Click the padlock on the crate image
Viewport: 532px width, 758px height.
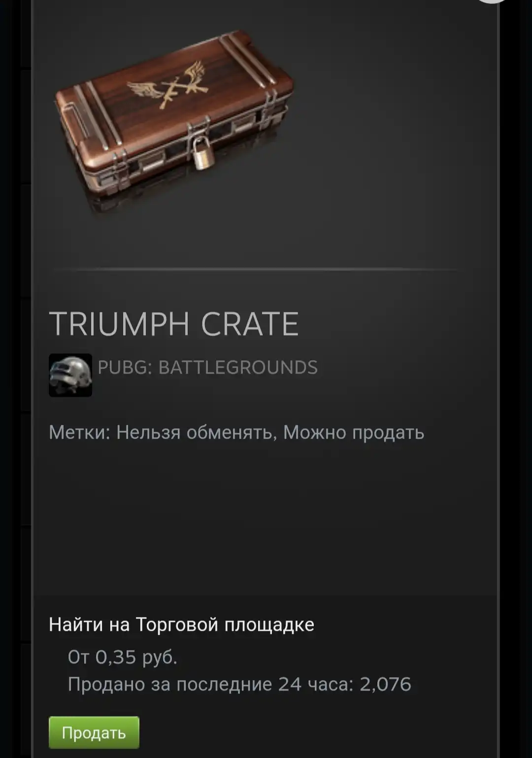coord(200,153)
